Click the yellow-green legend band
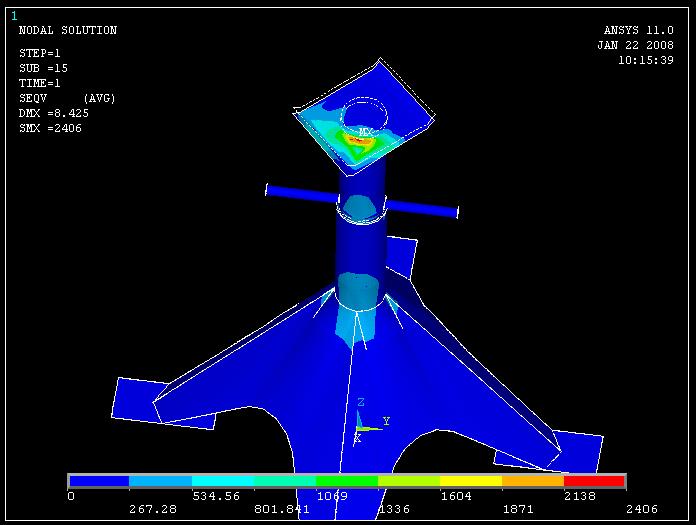The height and width of the screenshot is (525, 696). (409, 481)
